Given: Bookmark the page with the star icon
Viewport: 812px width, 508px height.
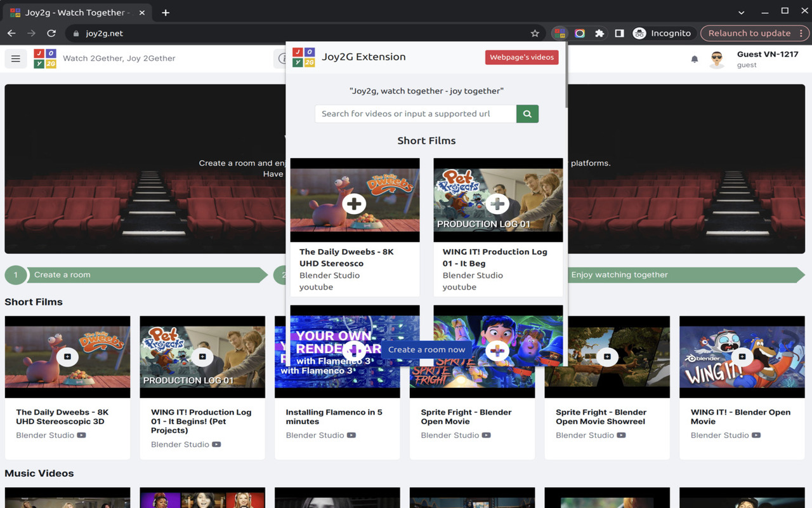Looking at the screenshot, I should coord(535,33).
